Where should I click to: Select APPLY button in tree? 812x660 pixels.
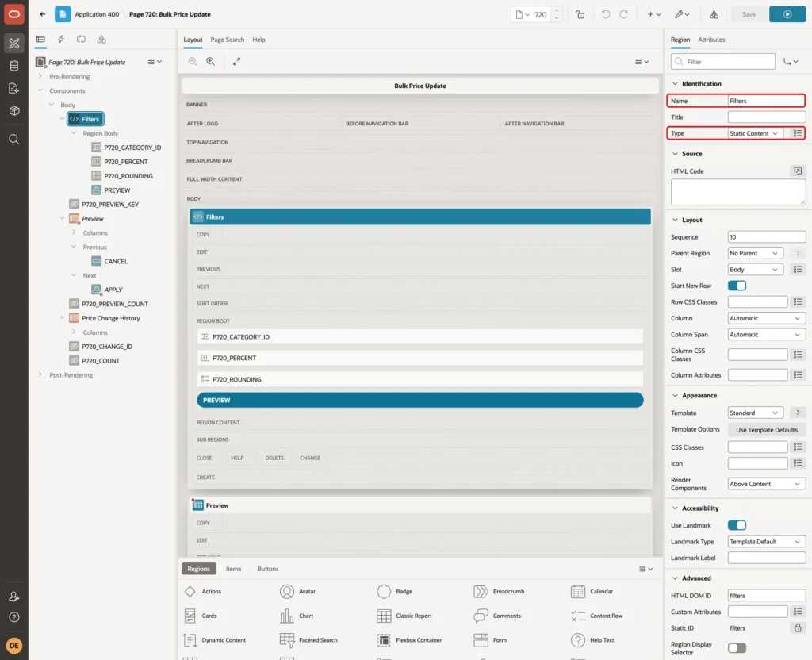coord(113,290)
